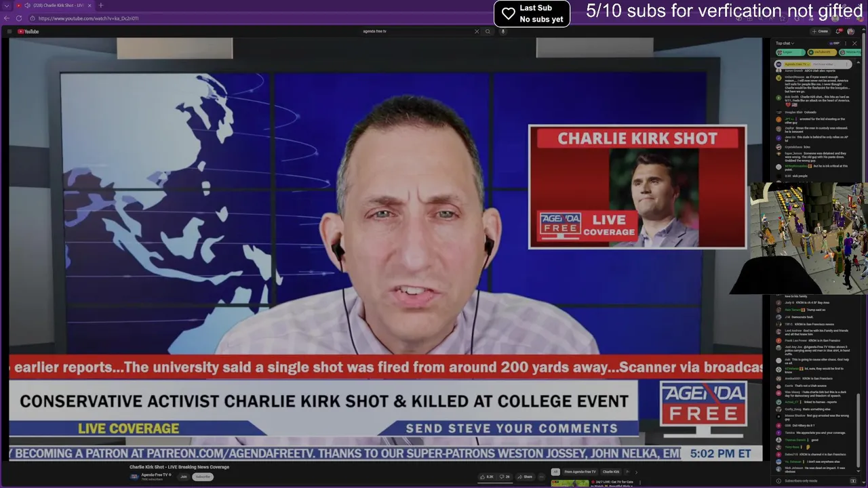Click the video player area
The image size is (868, 488).
point(385,249)
